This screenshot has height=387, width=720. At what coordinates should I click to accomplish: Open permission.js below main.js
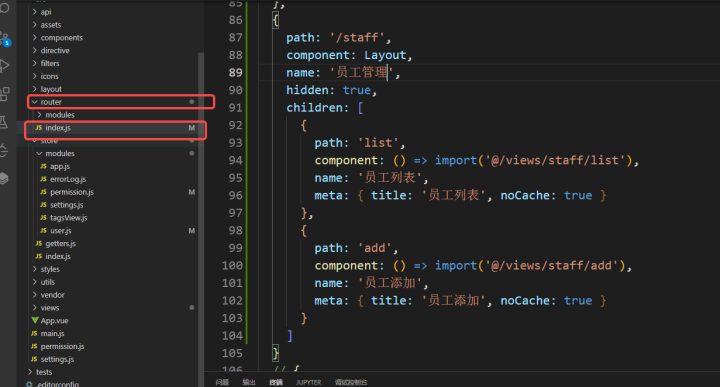62,346
